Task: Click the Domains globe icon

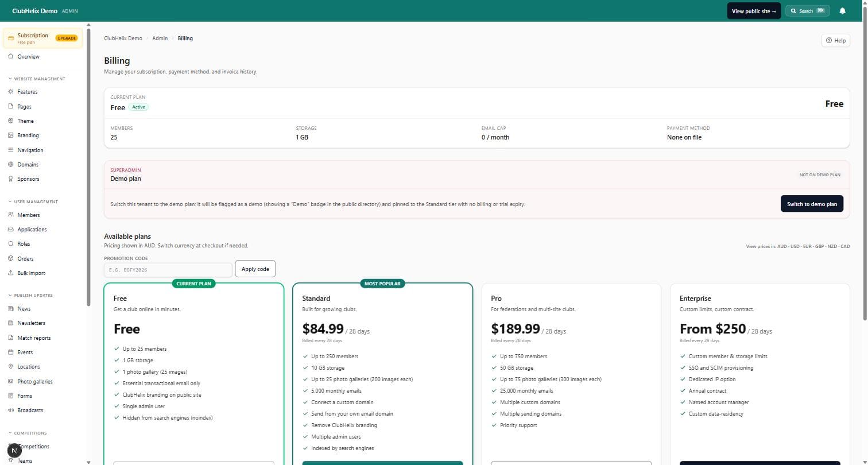Action: (11, 164)
